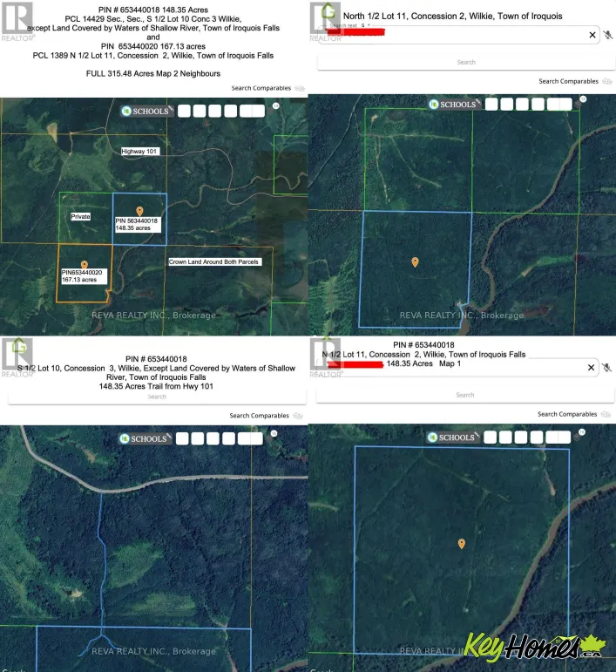Image resolution: width=616 pixels, height=672 pixels.
Task: Click white square right of SCHOOLS, top-left map
Action: 184,111
